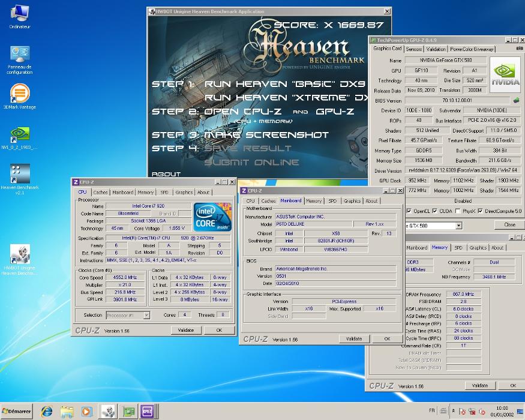Open Internet Explorer from the taskbar

[47, 411]
